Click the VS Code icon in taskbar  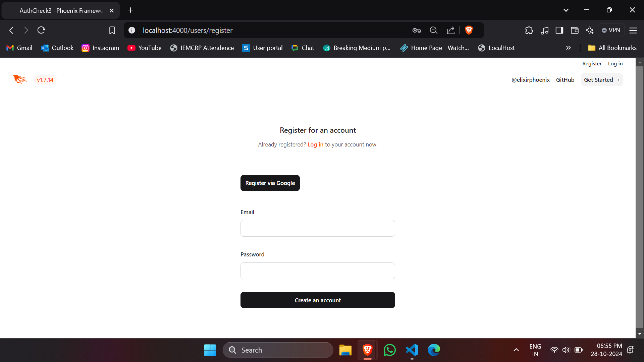pos(411,350)
